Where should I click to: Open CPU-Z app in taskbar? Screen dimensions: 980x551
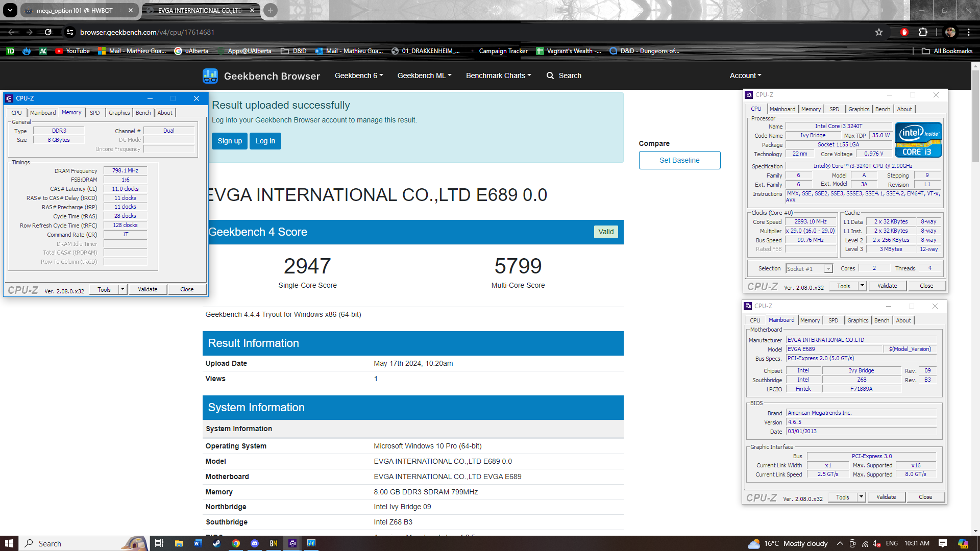[x=292, y=543]
